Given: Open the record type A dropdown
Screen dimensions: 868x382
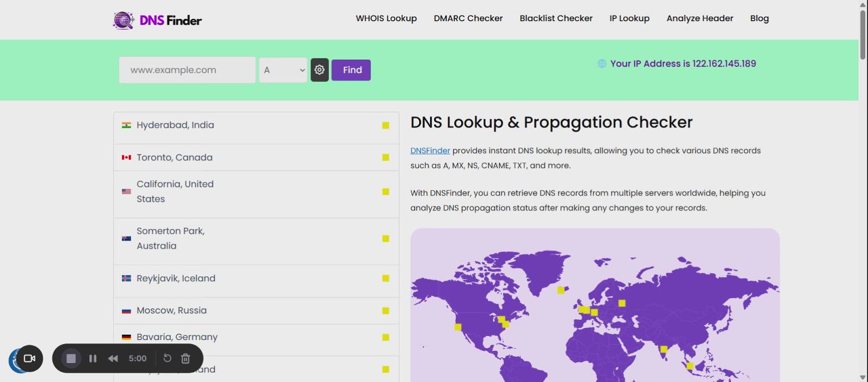Looking at the screenshot, I should coord(283,70).
